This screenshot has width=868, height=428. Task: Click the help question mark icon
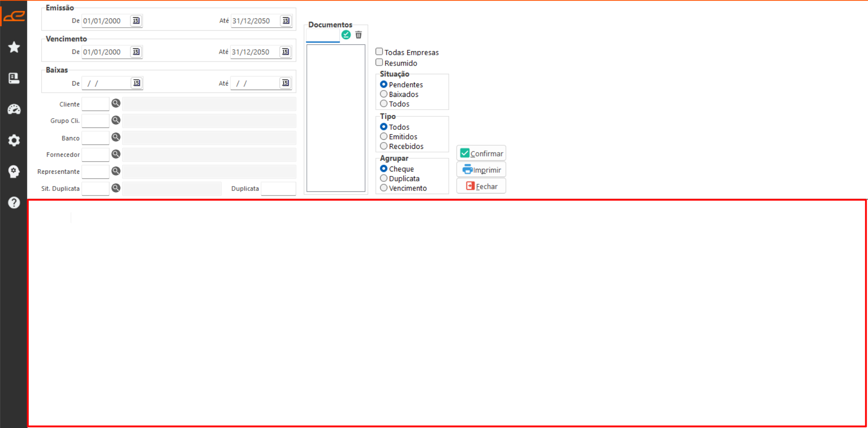click(x=14, y=202)
